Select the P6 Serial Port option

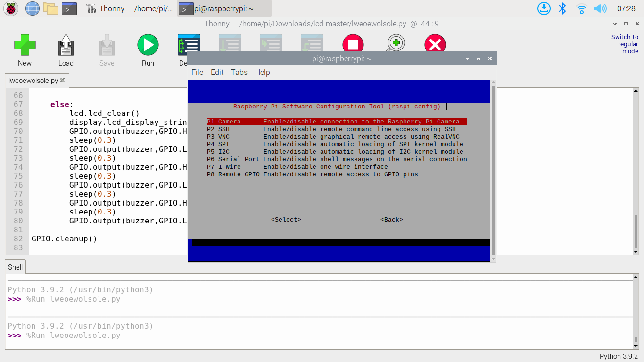point(337,159)
